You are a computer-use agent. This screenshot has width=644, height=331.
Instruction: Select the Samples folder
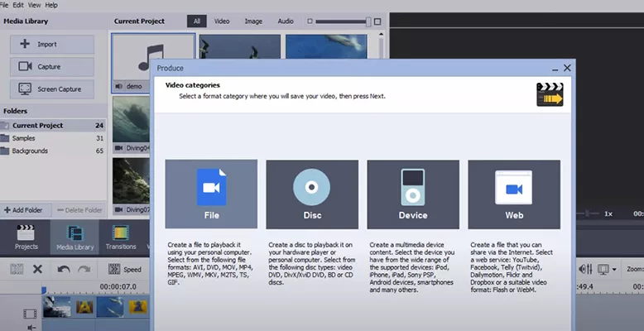pyautogui.click(x=53, y=138)
